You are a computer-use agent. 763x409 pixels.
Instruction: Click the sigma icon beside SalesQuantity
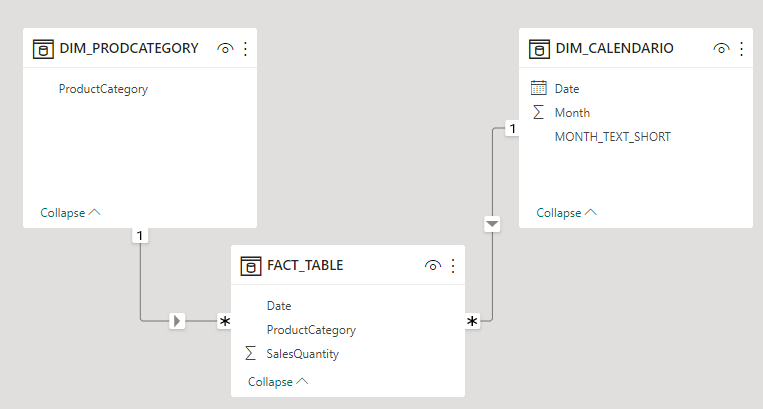(x=250, y=353)
